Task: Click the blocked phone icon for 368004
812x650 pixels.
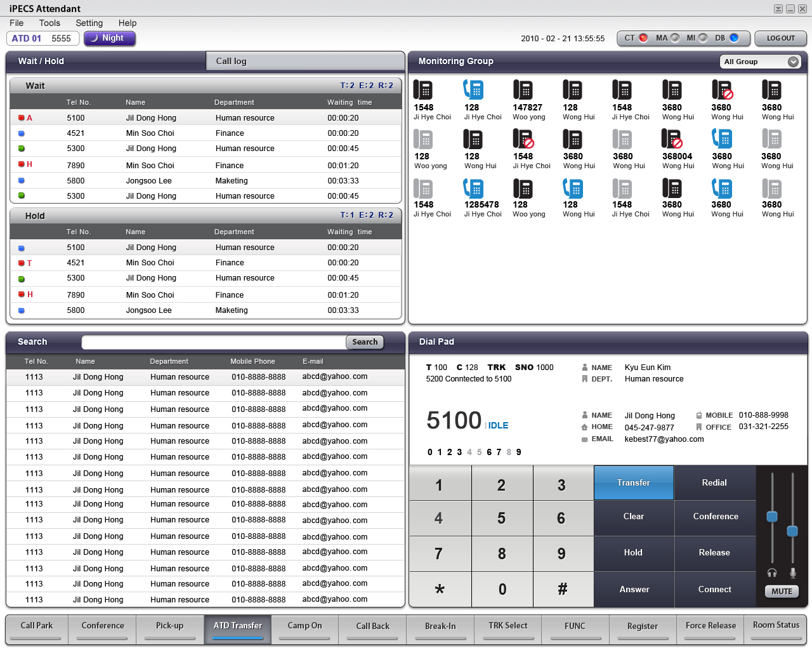Action: (x=672, y=139)
